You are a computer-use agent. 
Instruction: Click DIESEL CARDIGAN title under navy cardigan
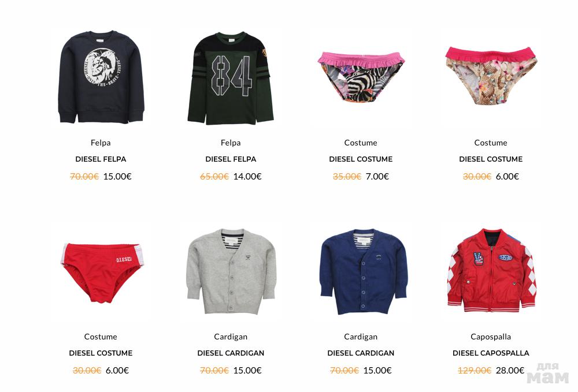(361, 353)
